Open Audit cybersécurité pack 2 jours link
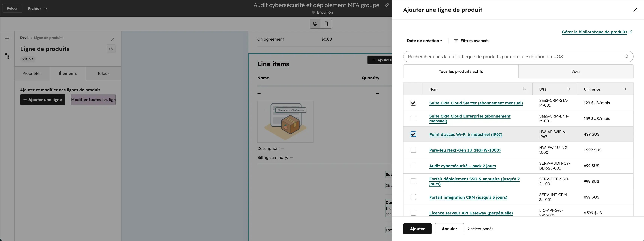Screen dimensions: 644x241 point(463,166)
